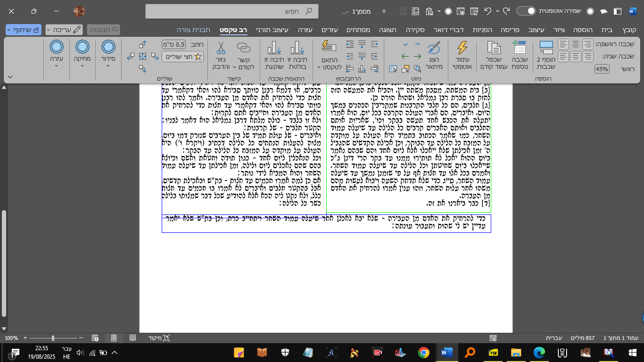Click the 'הצג מיתאר' show outline icon
Screen dimensions: 644x362
[433, 48]
